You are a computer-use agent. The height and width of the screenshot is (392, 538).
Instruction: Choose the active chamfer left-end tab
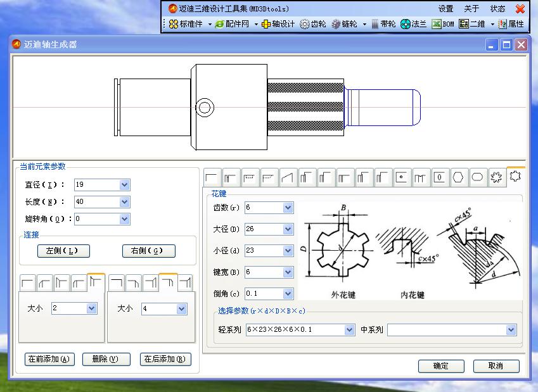(96, 282)
